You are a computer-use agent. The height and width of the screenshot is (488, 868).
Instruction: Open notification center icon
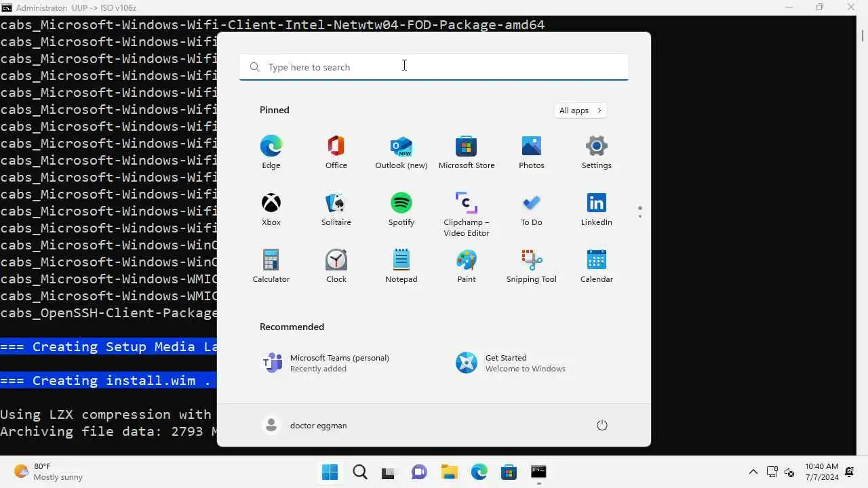pos(850,472)
